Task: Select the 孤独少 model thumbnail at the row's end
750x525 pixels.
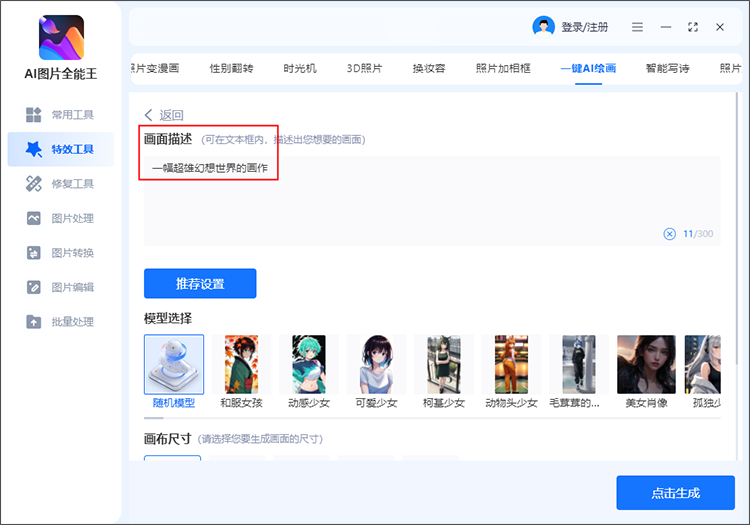Action: coord(703,364)
